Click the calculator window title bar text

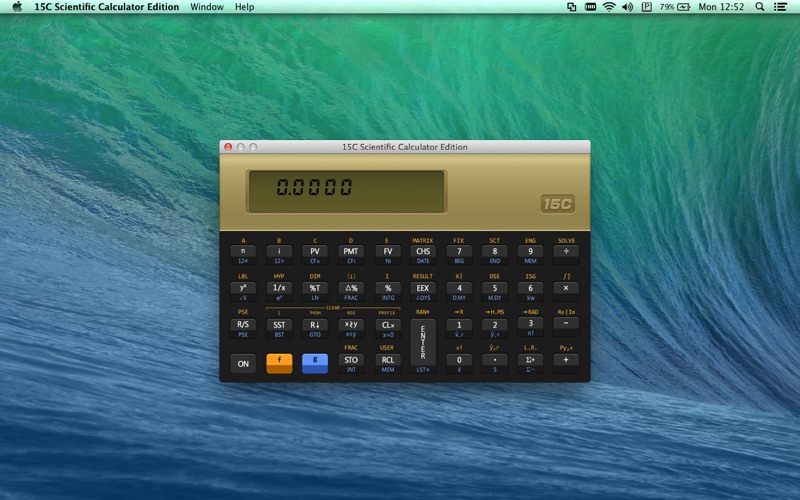point(405,147)
